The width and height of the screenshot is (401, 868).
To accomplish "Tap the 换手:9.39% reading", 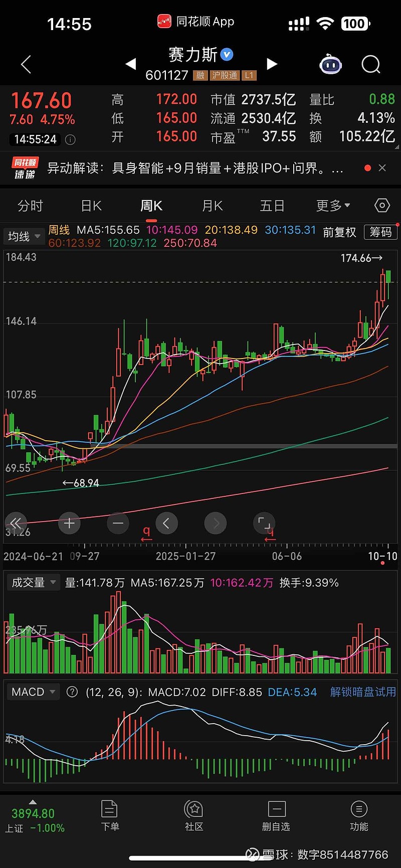I will 309,583.
